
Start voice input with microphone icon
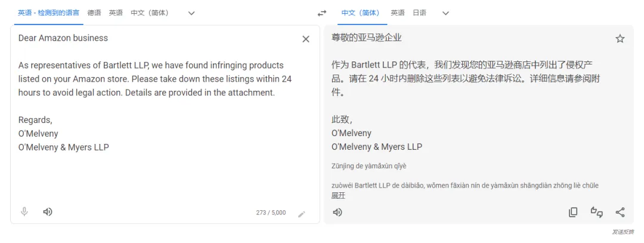[24, 212]
